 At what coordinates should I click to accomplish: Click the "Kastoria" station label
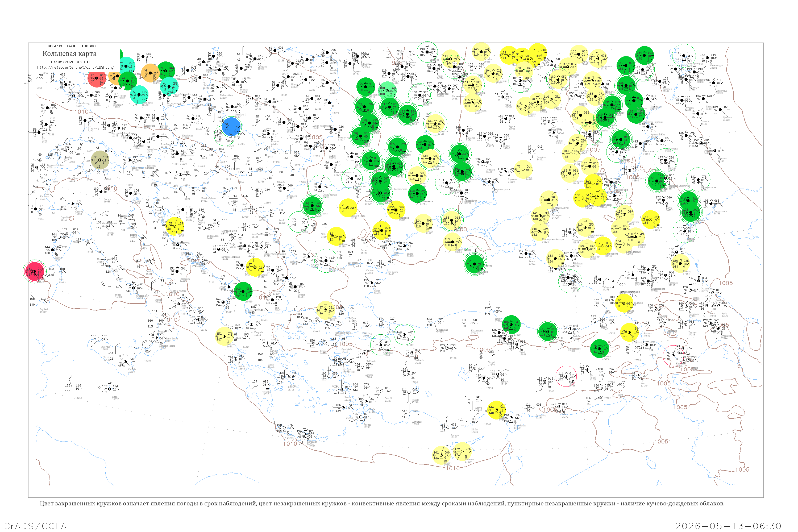259,332
